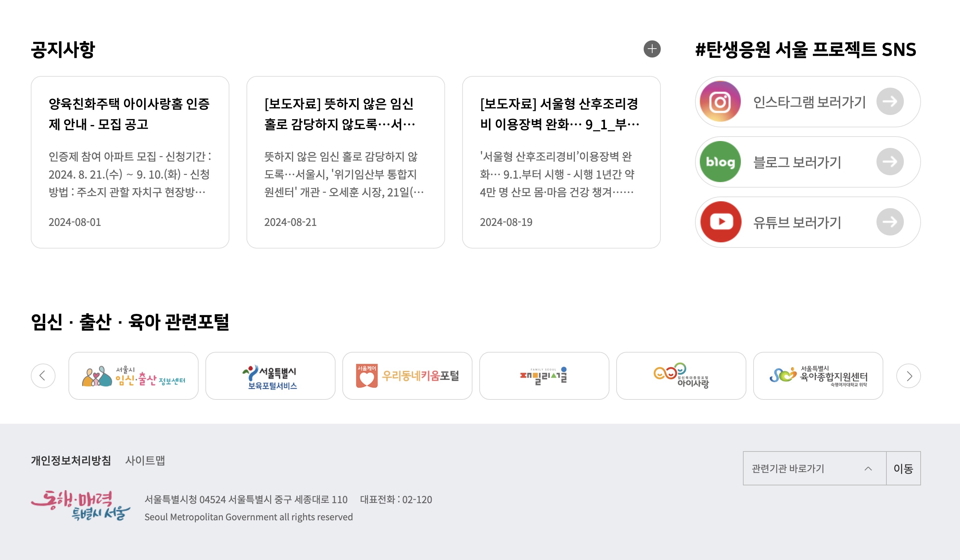Open the 서울시 임신·출산 정보센터 banner
960x560 pixels.
[x=133, y=376]
